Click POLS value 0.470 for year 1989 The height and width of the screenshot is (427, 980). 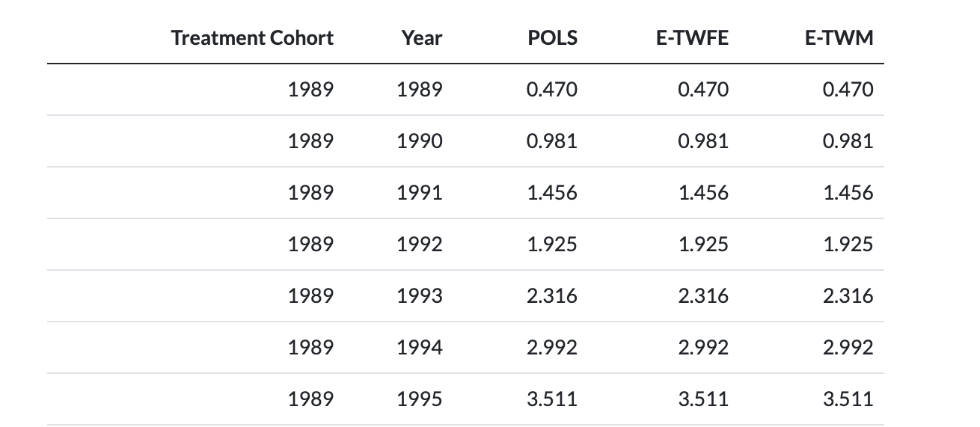552,90
